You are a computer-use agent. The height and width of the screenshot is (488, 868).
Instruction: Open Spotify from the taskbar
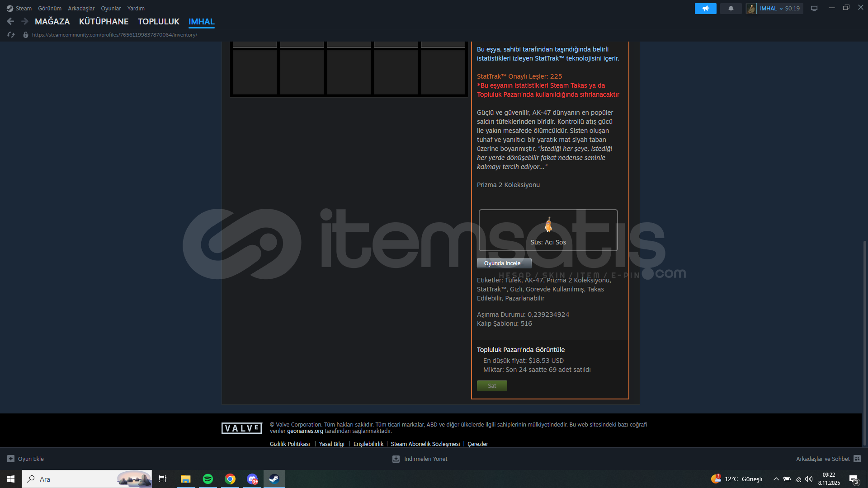(208, 479)
